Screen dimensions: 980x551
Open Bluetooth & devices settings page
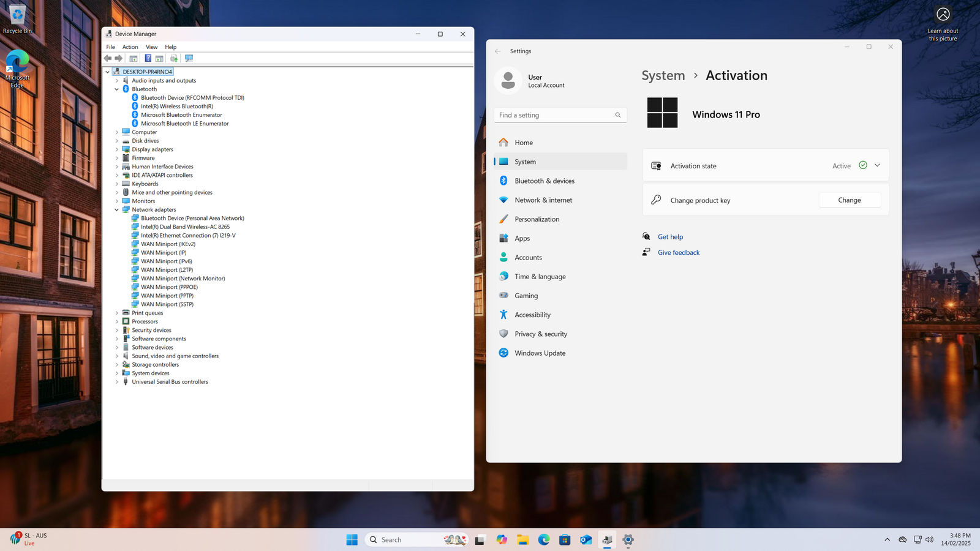(x=544, y=181)
